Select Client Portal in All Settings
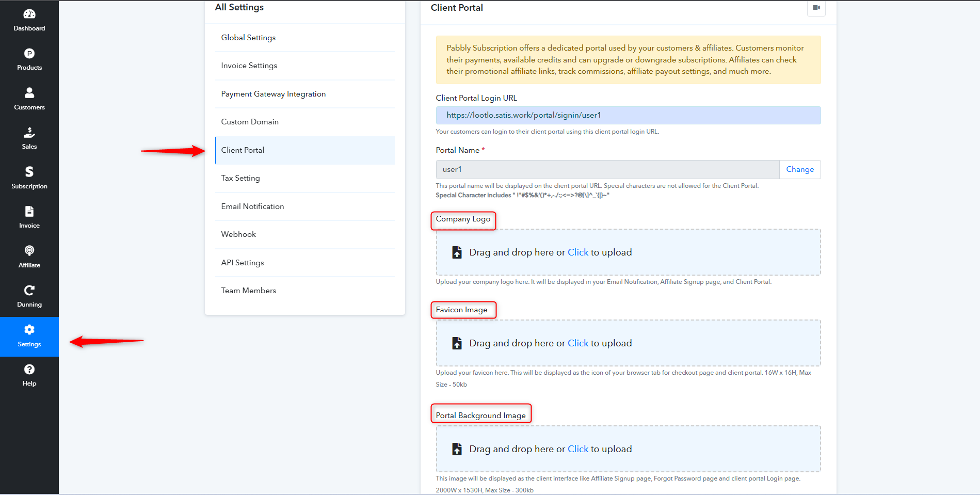 [x=305, y=150]
